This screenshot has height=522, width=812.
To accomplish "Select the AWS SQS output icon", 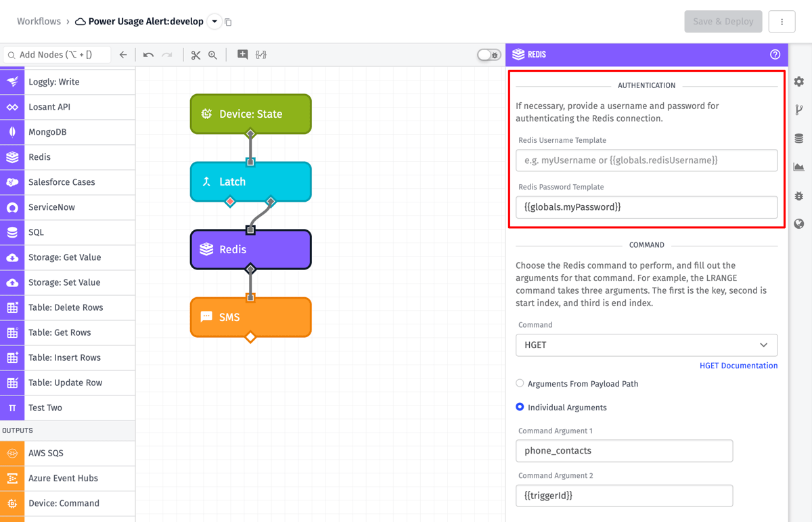I will pos(12,453).
